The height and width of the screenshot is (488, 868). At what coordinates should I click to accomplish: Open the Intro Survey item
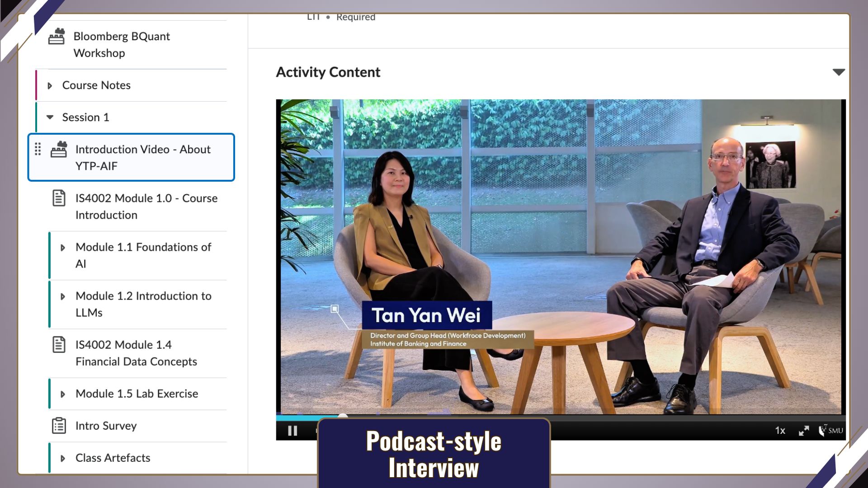point(106,426)
